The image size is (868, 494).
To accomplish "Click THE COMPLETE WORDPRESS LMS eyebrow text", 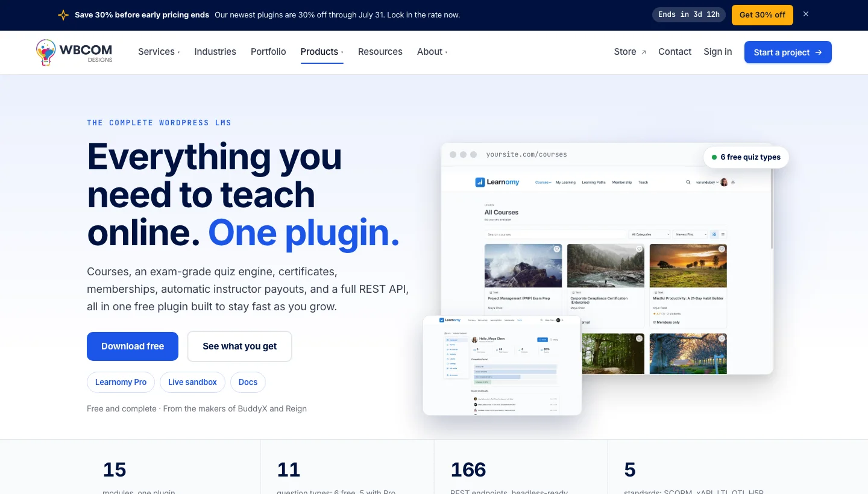I will 159,122.
